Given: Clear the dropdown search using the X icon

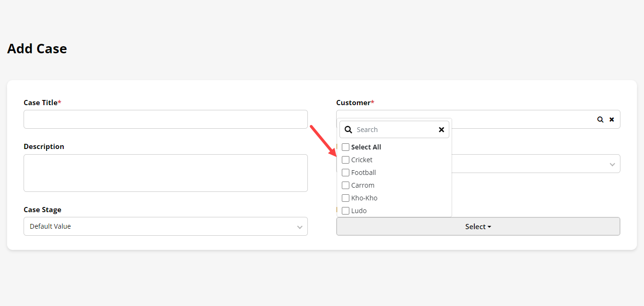Looking at the screenshot, I should click(441, 130).
